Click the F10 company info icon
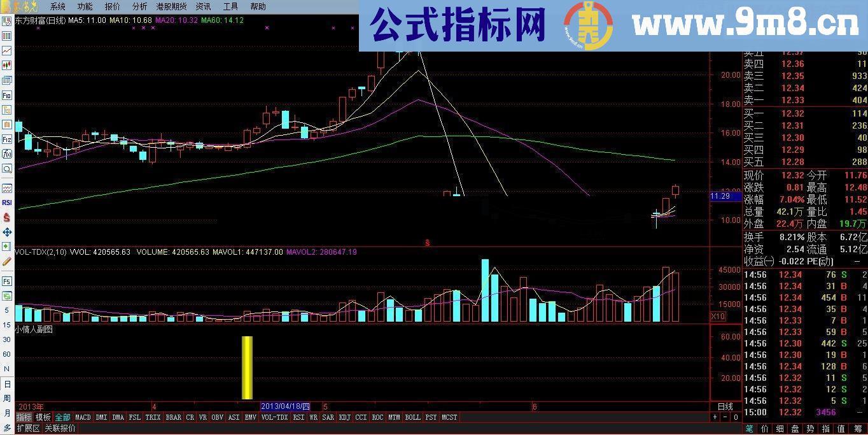 pyautogui.click(x=7, y=95)
